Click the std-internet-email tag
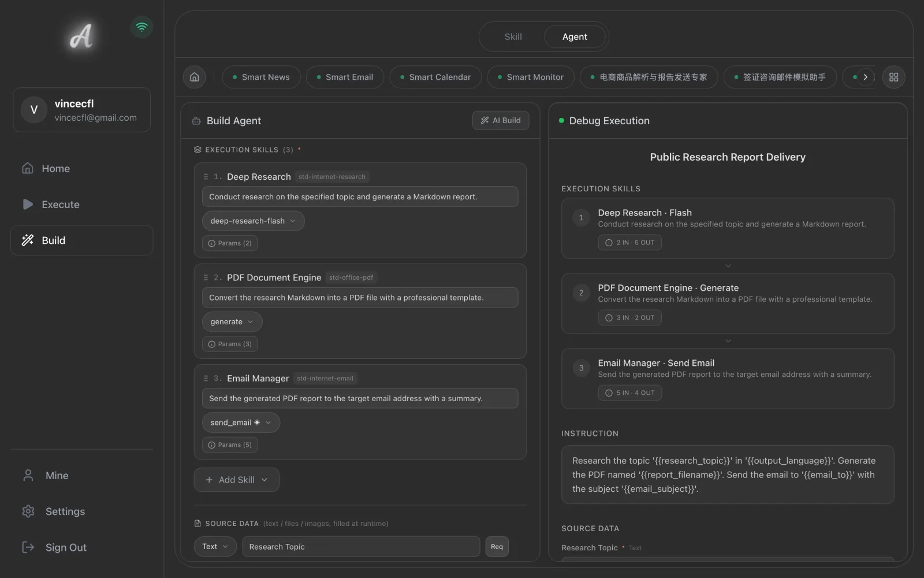The height and width of the screenshot is (578, 924). (x=325, y=379)
